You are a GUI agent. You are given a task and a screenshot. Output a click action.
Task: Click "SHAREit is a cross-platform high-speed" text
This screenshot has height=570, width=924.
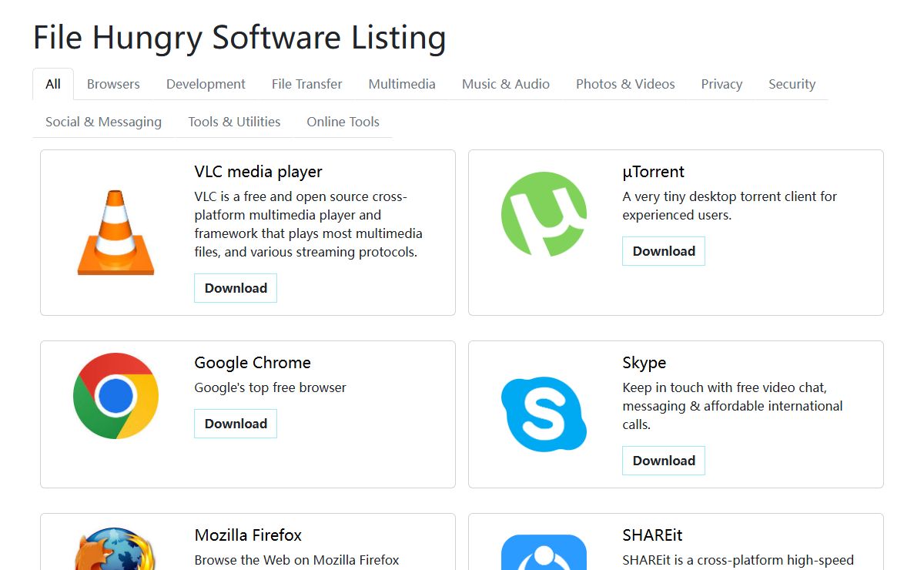(738, 560)
